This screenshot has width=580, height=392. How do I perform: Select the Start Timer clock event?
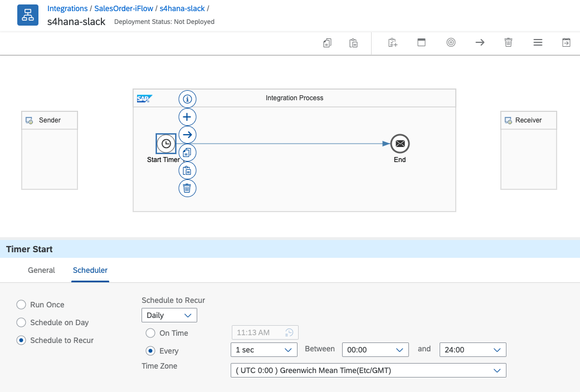[166, 144]
